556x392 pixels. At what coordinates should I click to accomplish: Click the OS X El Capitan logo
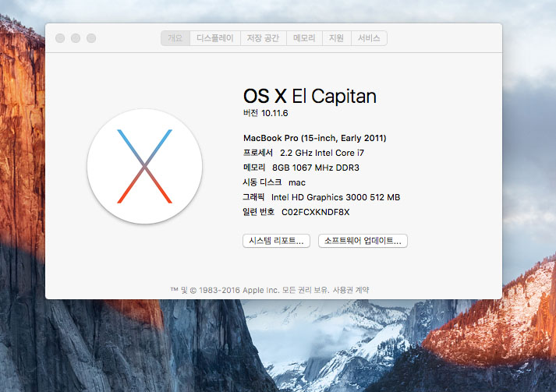tap(144, 166)
